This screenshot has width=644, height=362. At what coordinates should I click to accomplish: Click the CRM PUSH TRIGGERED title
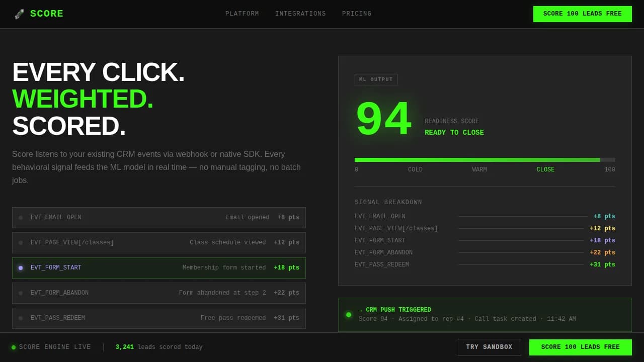[395, 310]
